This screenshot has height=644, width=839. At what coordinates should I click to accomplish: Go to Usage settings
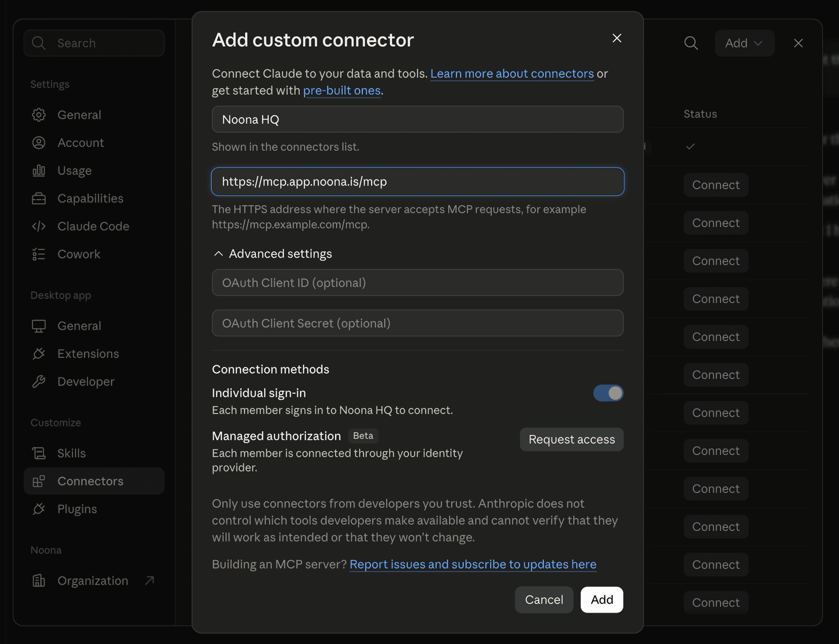[94, 170]
